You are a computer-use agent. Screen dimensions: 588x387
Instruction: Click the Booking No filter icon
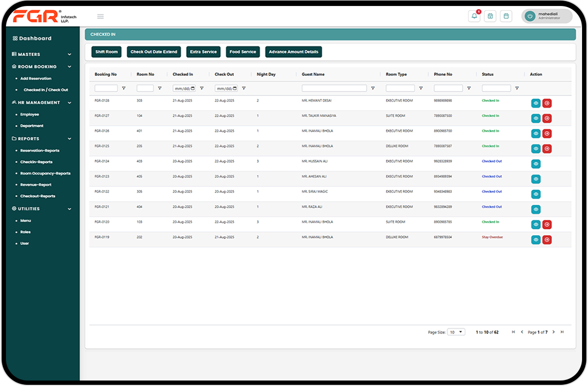tap(124, 88)
